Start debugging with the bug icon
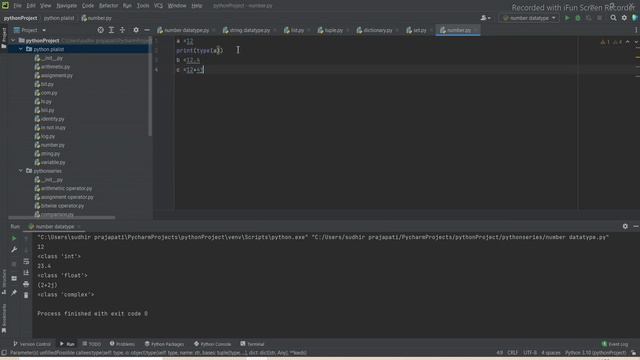640x360 pixels. tap(578, 18)
